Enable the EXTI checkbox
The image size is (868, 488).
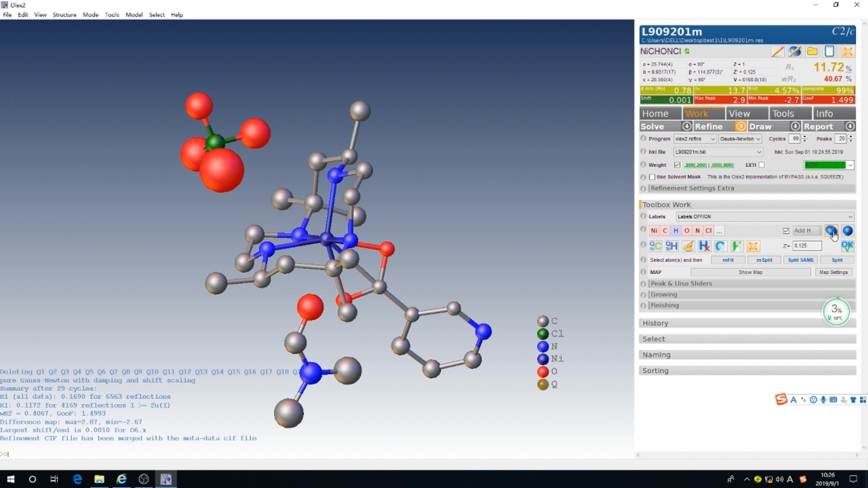click(762, 165)
